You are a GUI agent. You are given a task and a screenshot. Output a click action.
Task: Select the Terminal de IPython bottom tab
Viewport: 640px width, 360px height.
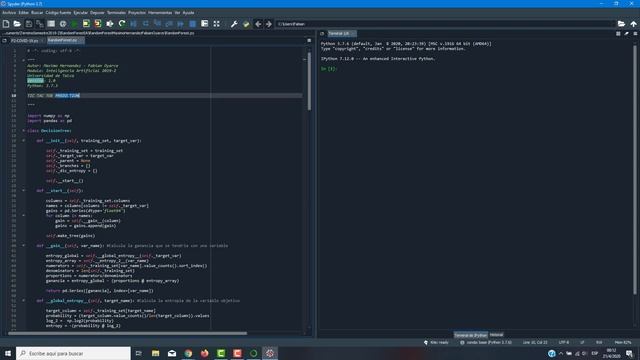pyautogui.click(x=471, y=335)
